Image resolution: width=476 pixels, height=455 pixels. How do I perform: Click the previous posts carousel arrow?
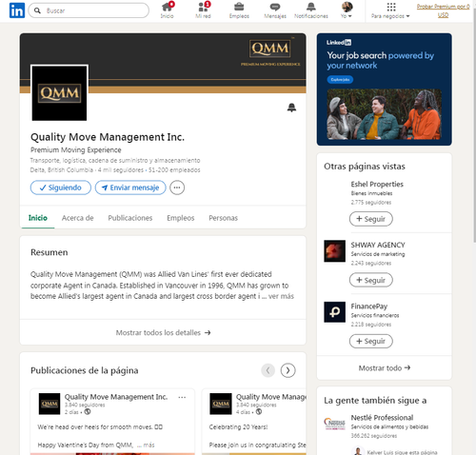268,370
